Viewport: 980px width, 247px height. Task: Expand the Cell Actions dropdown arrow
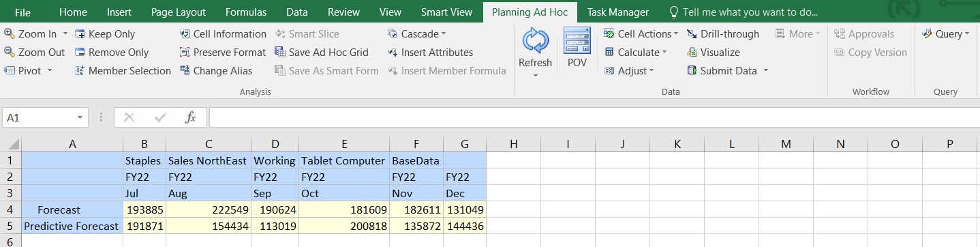676,33
